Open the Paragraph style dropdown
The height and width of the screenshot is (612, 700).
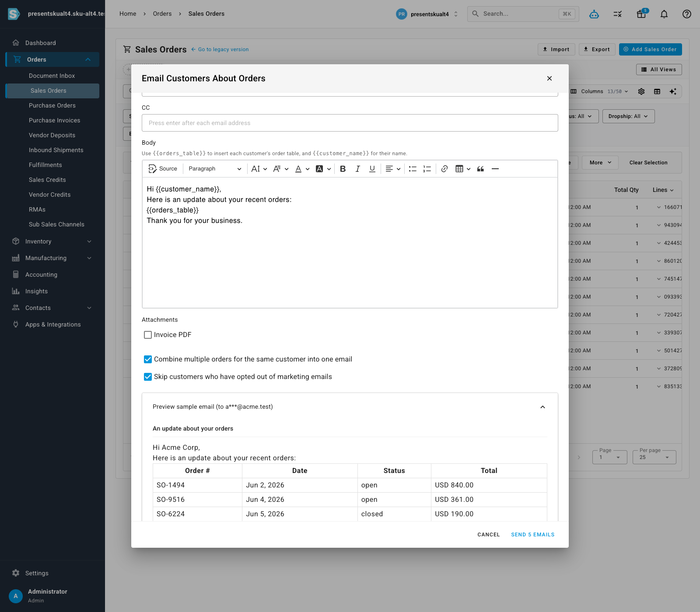(214, 169)
